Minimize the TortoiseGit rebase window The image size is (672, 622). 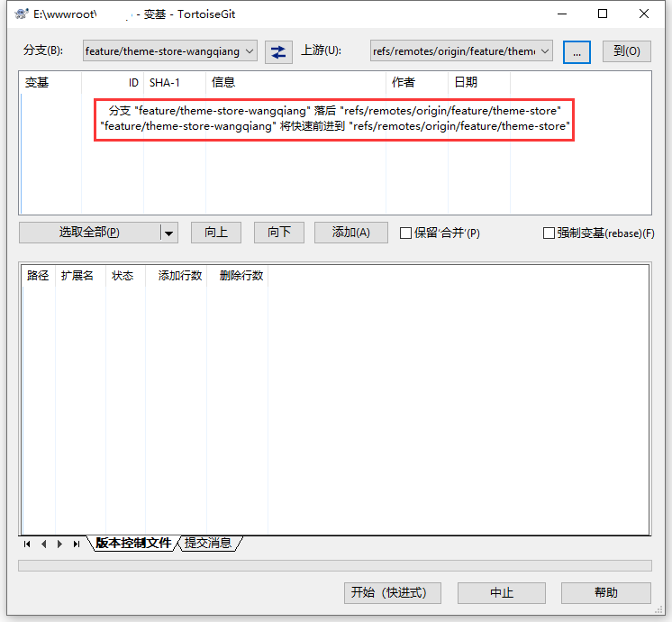click(x=562, y=14)
